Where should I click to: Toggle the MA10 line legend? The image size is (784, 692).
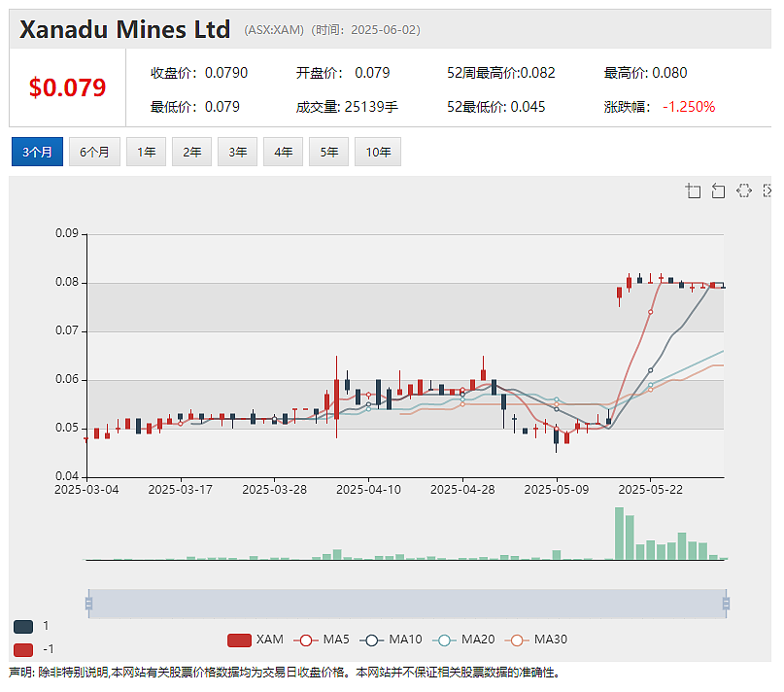tap(391, 640)
